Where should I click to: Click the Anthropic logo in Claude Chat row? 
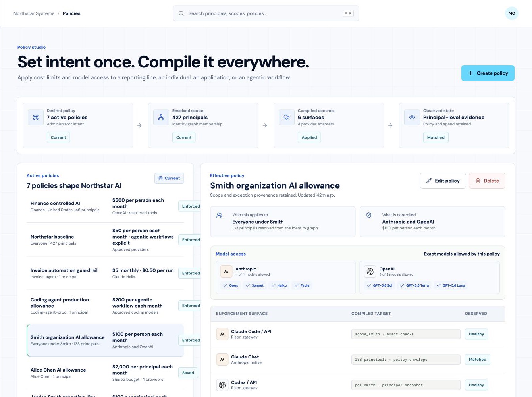[x=222, y=360]
